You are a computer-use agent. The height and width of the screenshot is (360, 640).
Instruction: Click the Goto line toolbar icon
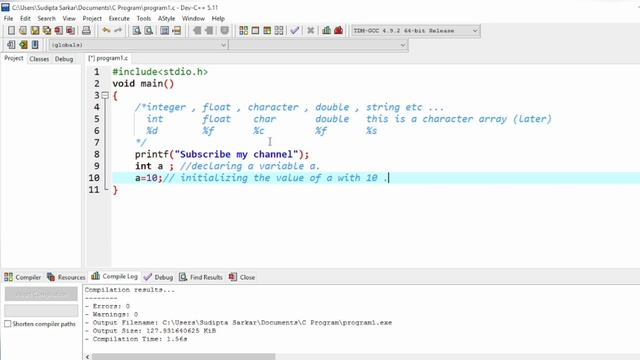click(176, 31)
